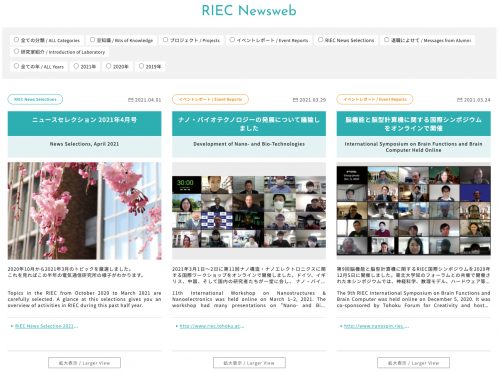Click the Brain symposium online participants photo

coord(414,211)
